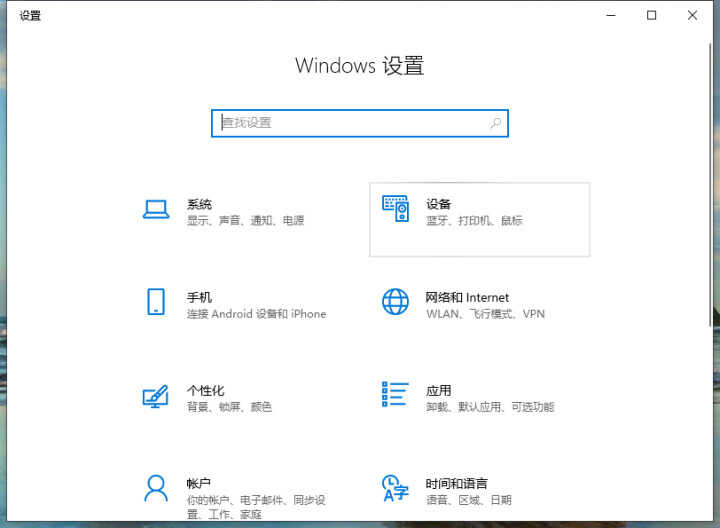
Task: Go to 手机 settings title
Action: point(199,298)
